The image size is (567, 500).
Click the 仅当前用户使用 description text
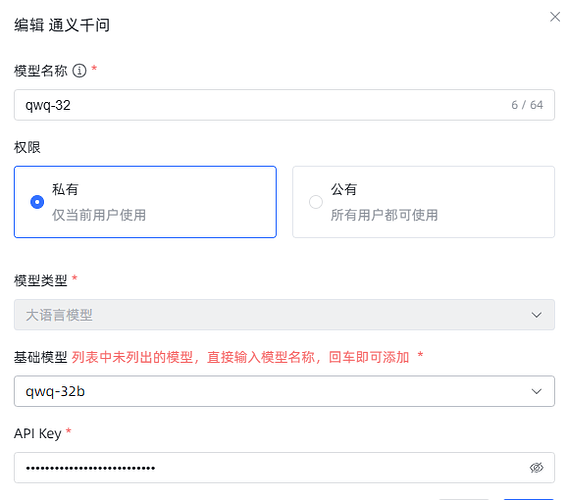pyautogui.click(x=99, y=215)
